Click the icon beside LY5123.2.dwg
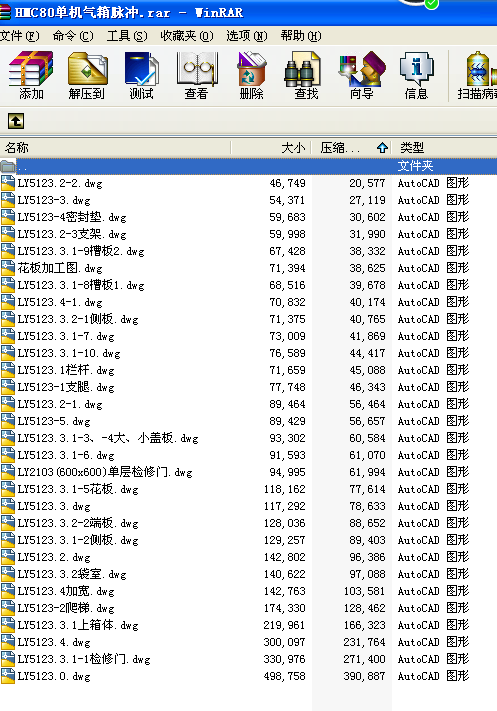 [x=8, y=557]
